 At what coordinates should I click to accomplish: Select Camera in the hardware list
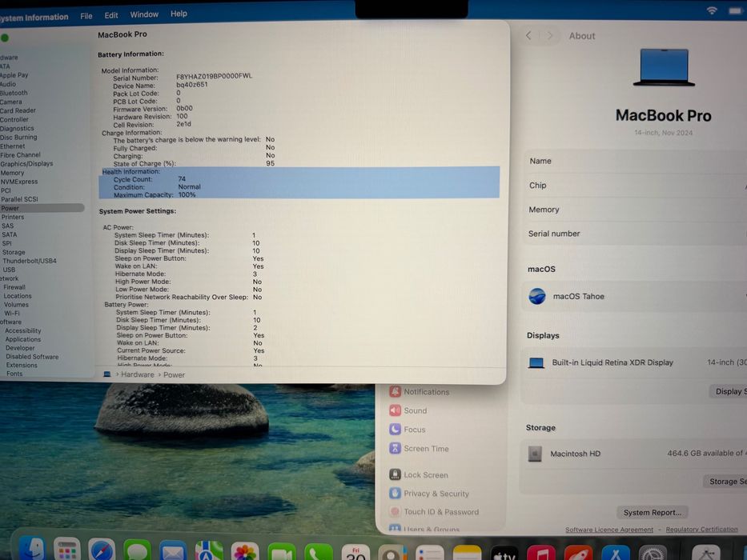[11, 102]
